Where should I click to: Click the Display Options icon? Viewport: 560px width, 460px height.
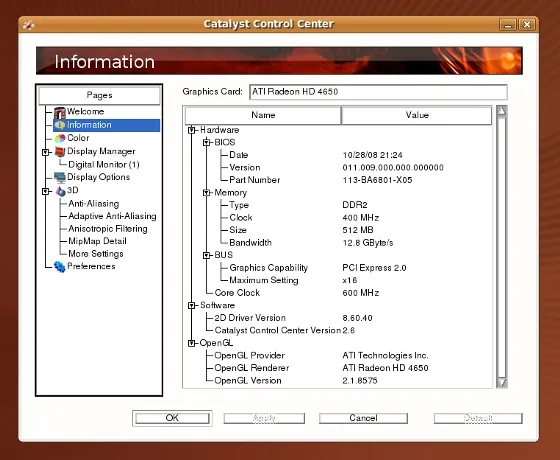point(60,177)
